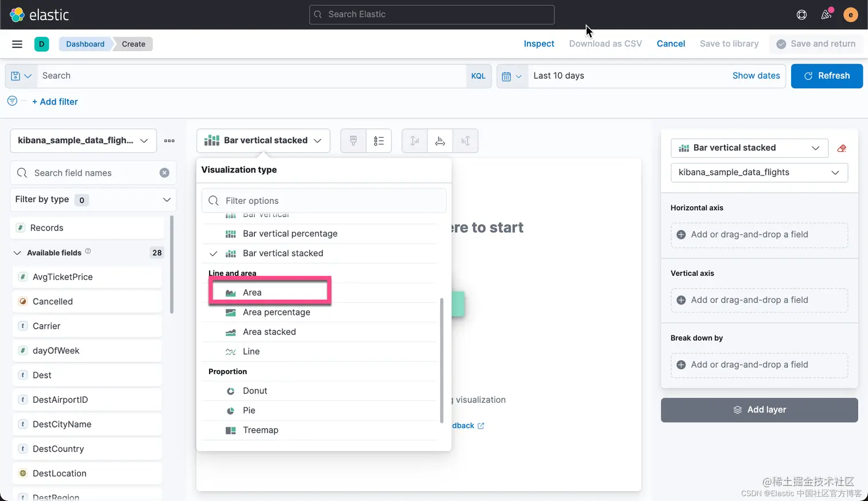
Task: Add a field to Break down by
Action: 759,365
